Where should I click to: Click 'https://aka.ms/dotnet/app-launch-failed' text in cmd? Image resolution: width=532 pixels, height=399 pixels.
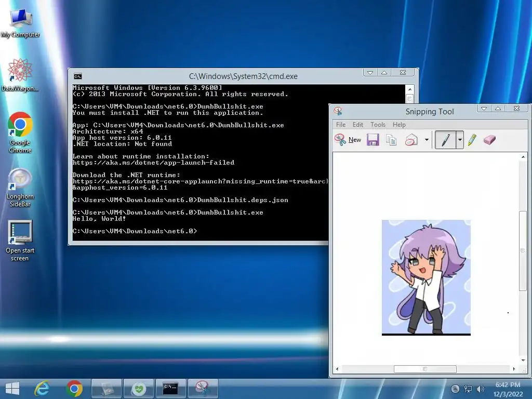(153, 163)
